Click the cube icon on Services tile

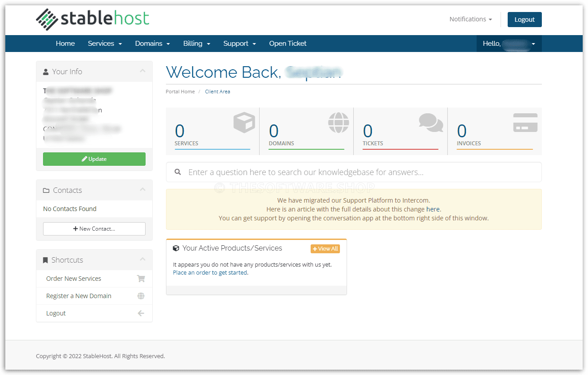(244, 123)
